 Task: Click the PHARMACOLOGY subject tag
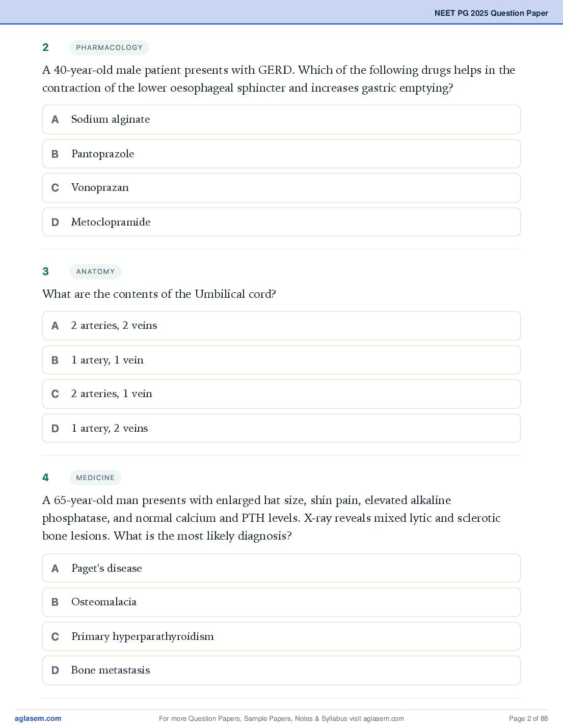pos(109,47)
